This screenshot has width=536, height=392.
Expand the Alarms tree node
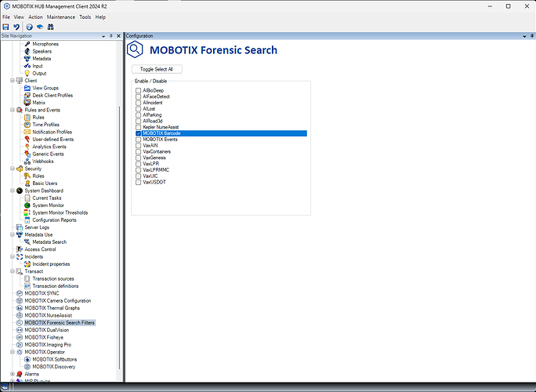click(x=13, y=374)
